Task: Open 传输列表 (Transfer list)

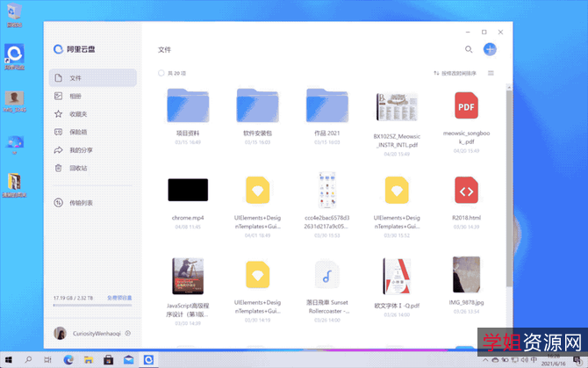Action: coord(81,203)
